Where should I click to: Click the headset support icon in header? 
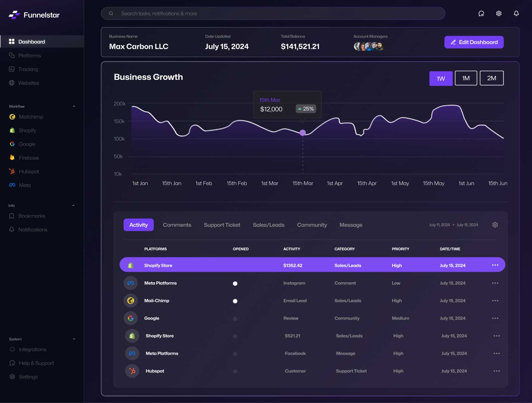pos(481,13)
